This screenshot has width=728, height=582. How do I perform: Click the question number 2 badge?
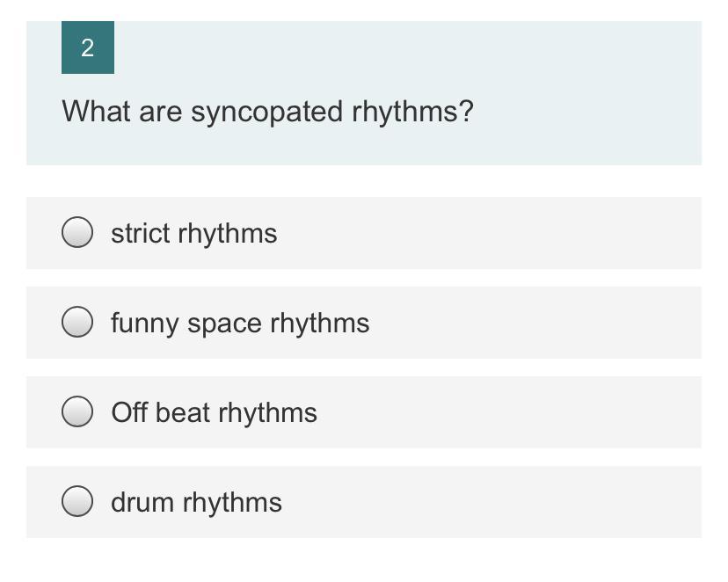pyautogui.click(x=87, y=48)
